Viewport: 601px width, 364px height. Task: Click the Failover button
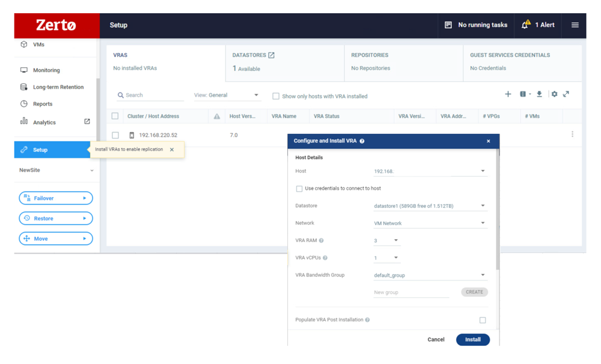56,198
